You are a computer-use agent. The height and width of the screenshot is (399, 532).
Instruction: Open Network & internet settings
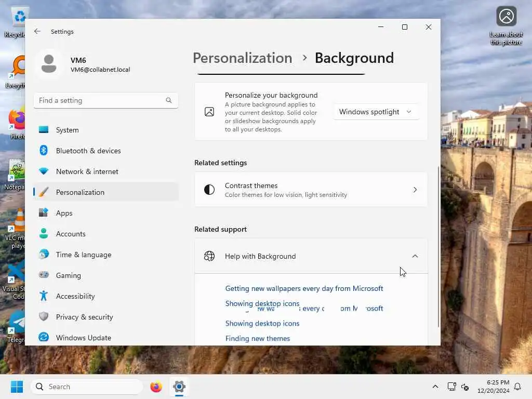pyautogui.click(x=106, y=171)
